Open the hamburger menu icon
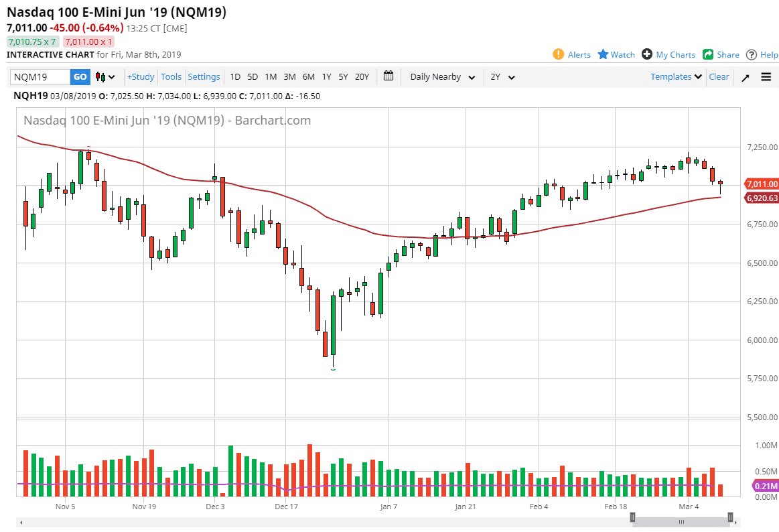Viewport: 779px width, 532px height. 766,76
